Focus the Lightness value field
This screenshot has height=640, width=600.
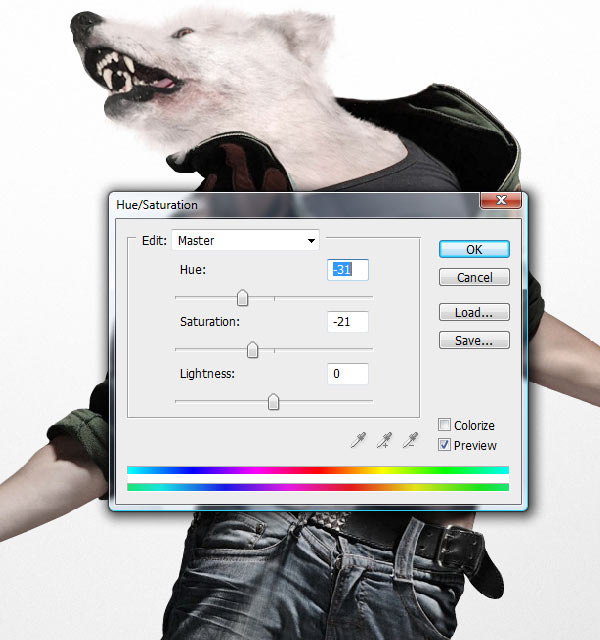point(348,373)
